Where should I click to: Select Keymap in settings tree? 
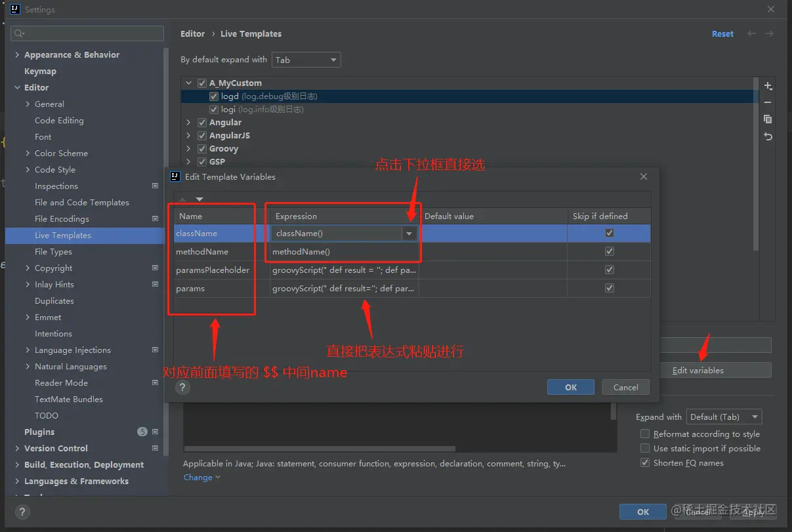tap(40, 72)
